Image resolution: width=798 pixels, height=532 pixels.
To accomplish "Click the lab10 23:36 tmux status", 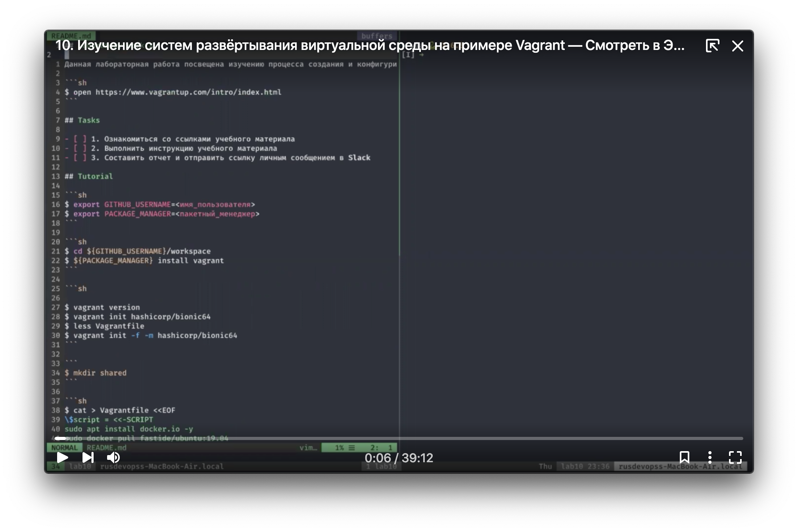I will coord(585,466).
